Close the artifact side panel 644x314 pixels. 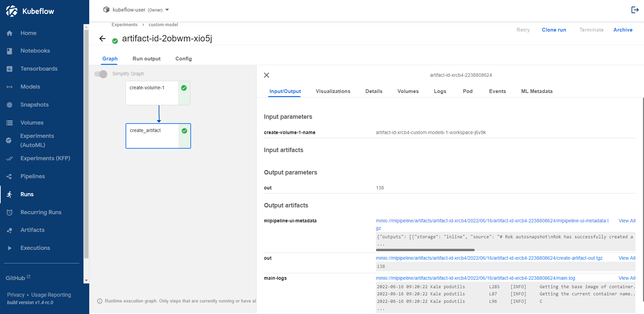tap(267, 75)
